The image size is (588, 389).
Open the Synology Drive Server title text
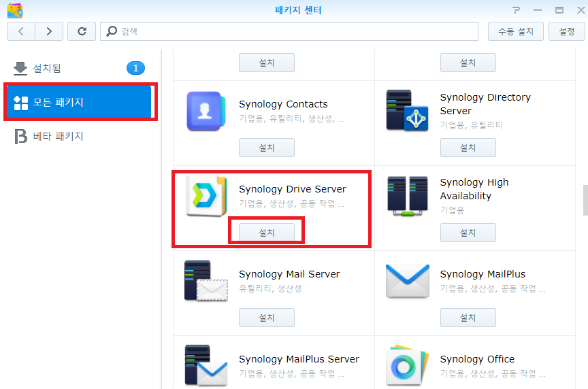click(293, 189)
